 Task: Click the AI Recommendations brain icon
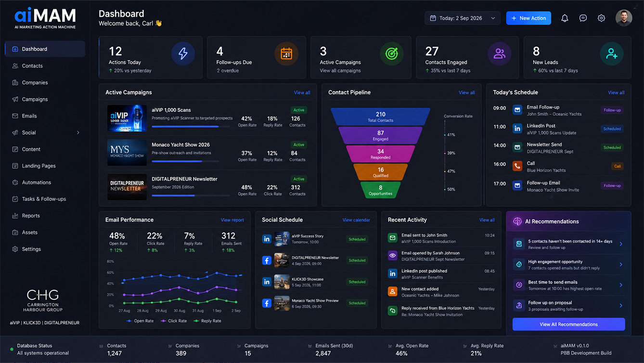[x=517, y=221]
